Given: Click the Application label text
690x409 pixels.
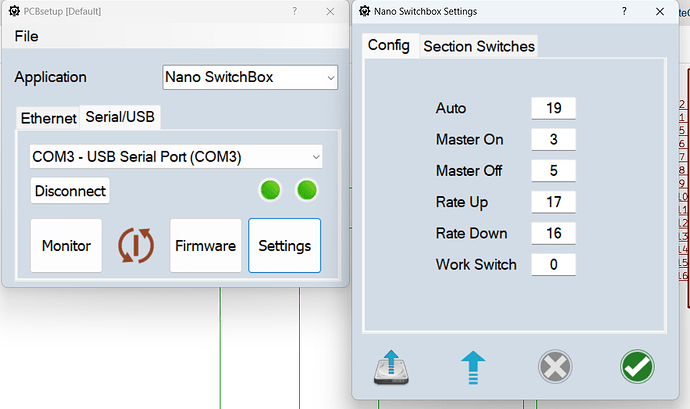Looking at the screenshot, I should 51,77.
